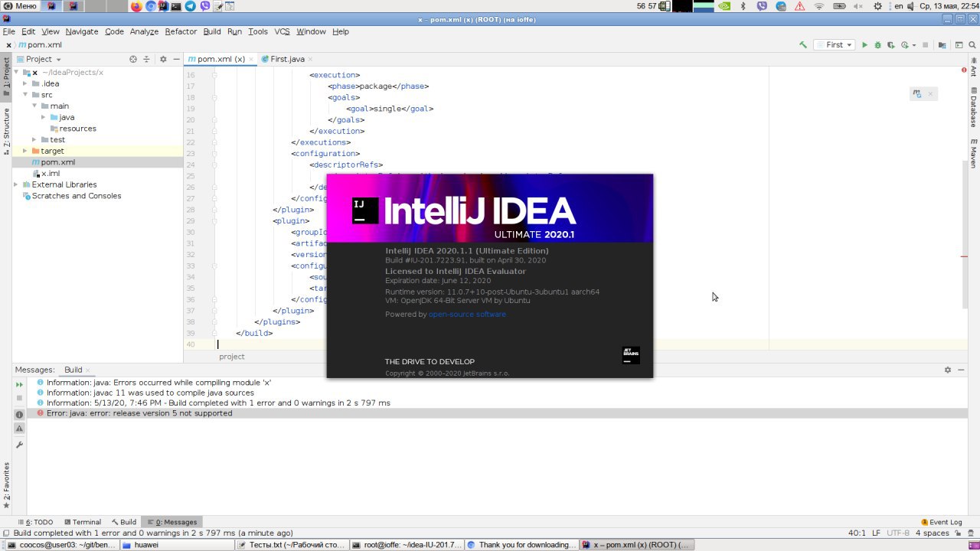Hide the Project panel using the minus icon

click(x=176, y=59)
